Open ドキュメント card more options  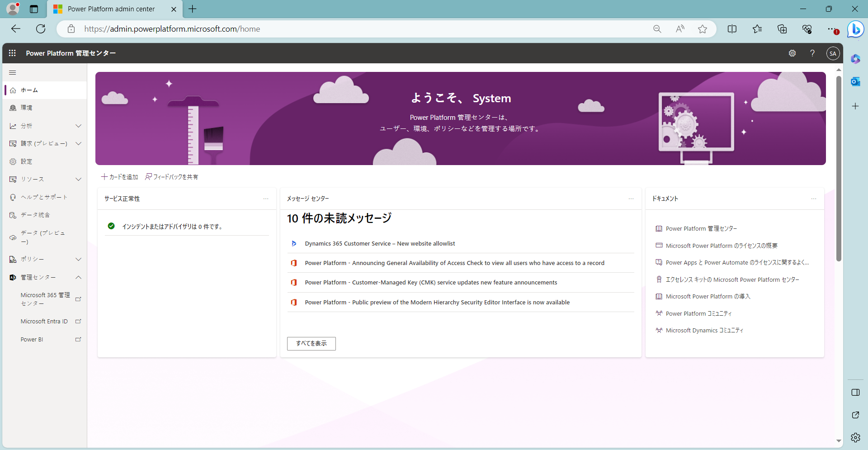[x=814, y=199]
